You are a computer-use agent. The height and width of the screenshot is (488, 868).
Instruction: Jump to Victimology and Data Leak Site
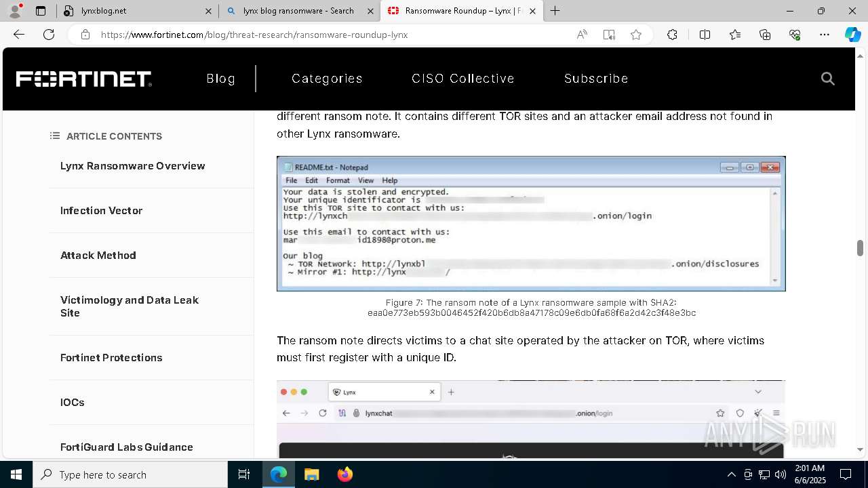coord(130,306)
